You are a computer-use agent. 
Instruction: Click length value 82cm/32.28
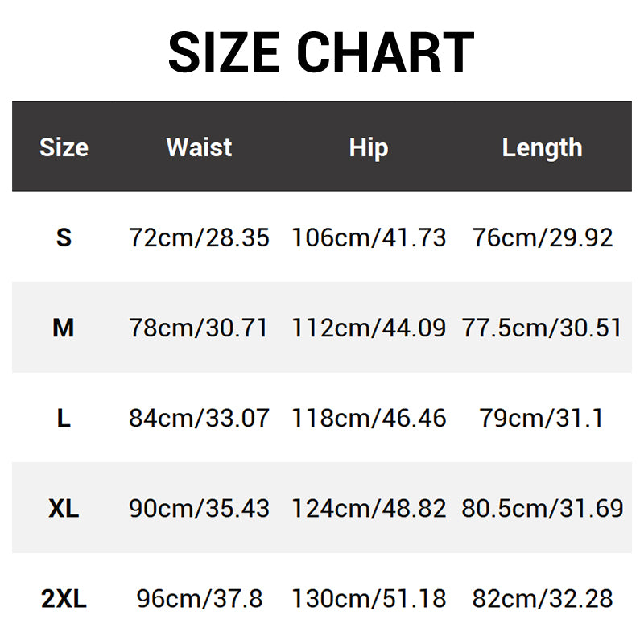[x=542, y=598]
